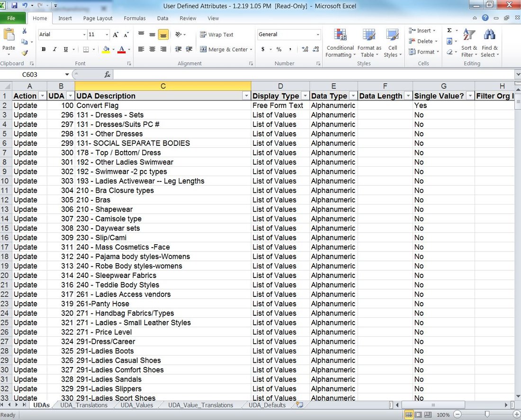Open UDA_Values sheet tab
521x420 pixels.
click(136, 405)
